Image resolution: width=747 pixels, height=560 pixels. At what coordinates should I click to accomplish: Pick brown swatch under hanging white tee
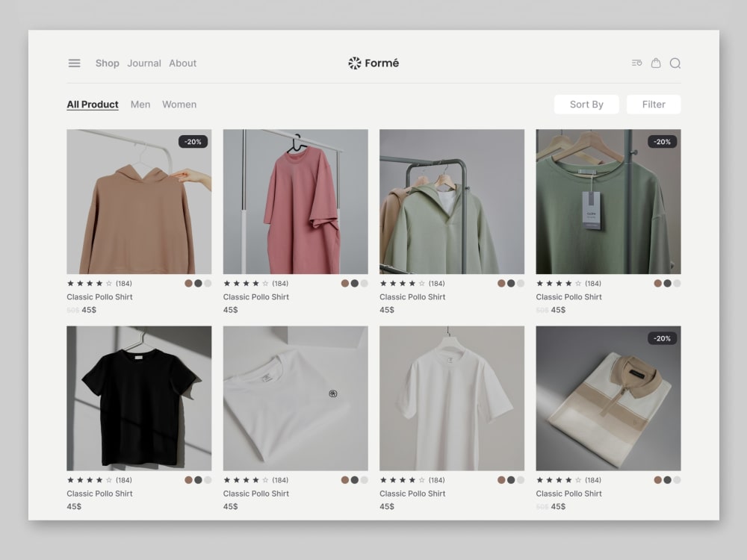pos(501,480)
